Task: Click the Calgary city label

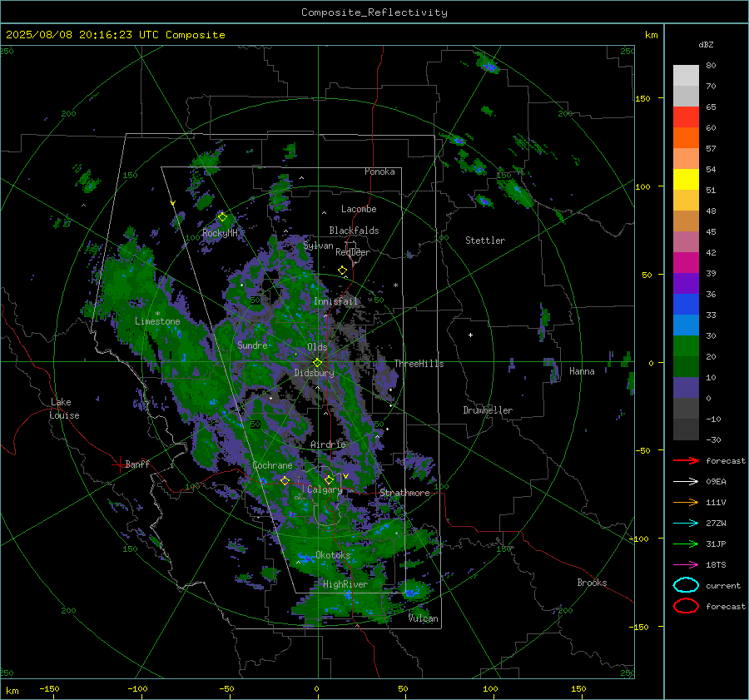Action: (325, 489)
